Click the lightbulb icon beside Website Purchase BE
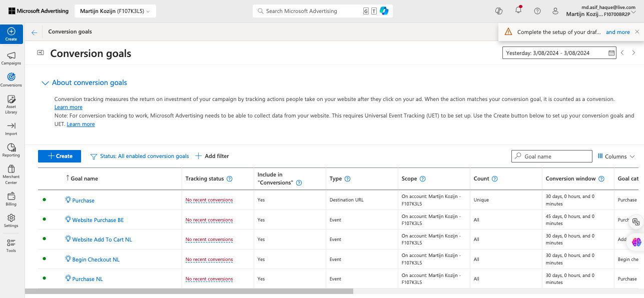 coord(68,219)
